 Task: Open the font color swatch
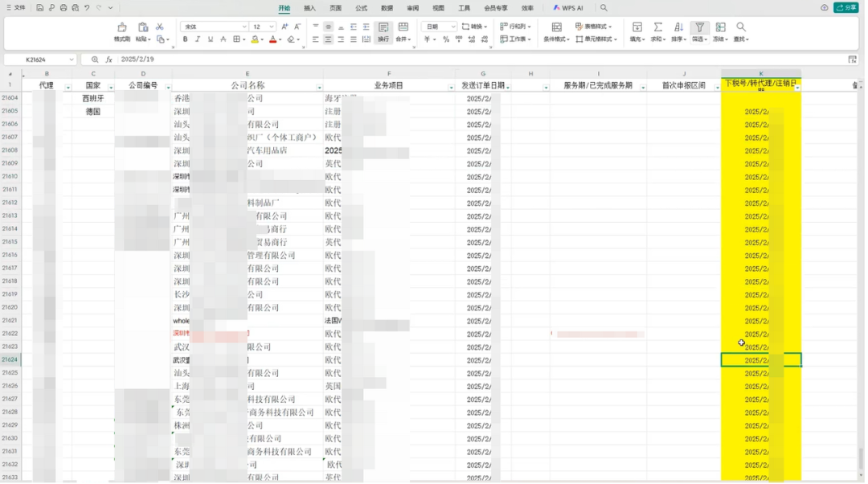tap(273, 40)
